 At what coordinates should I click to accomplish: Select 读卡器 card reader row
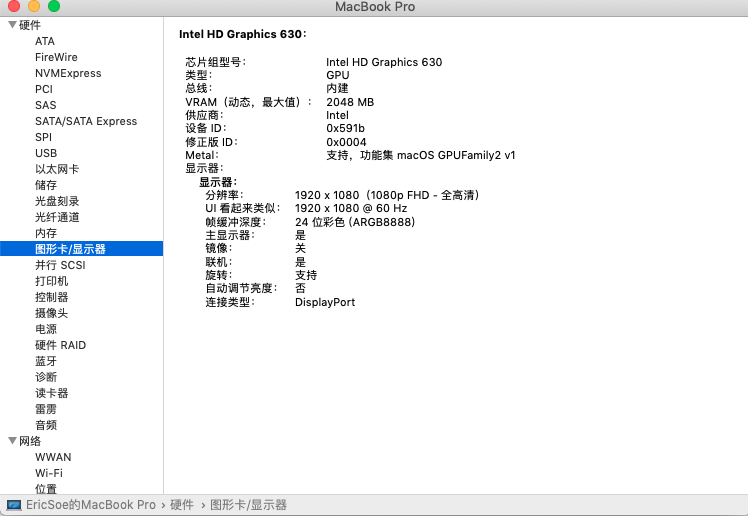(52, 393)
